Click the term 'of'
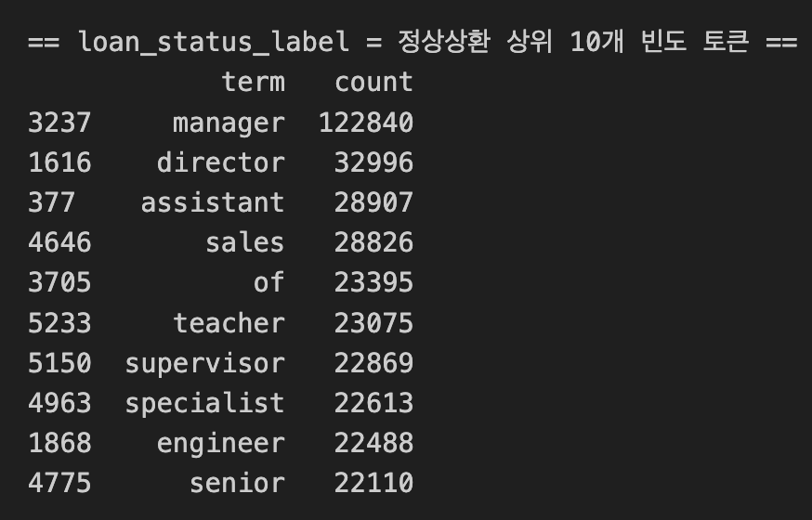812x520 pixels. (268, 282)
